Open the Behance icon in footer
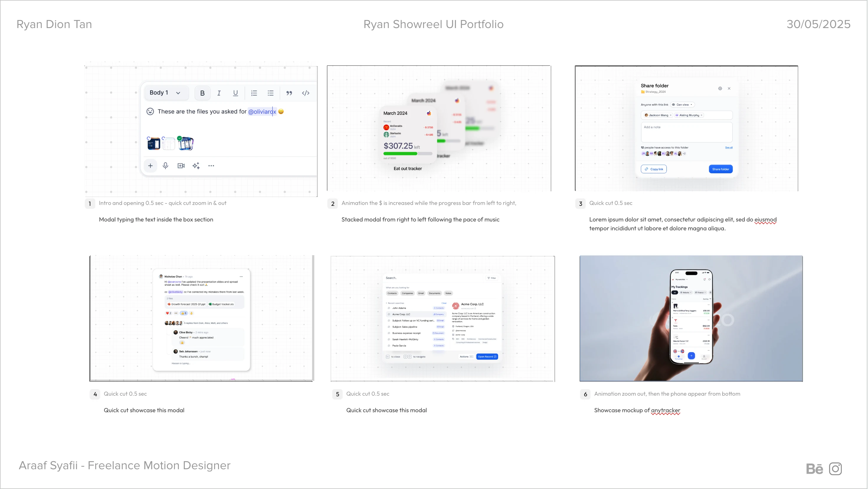 click(x=814, y=469)
